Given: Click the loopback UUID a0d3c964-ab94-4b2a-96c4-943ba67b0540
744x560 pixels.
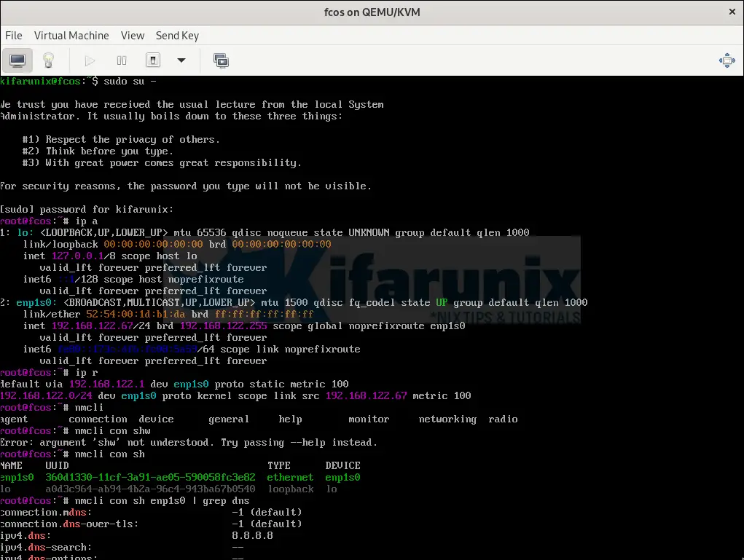Looking at the screenshot, I should tap(150, 489).
